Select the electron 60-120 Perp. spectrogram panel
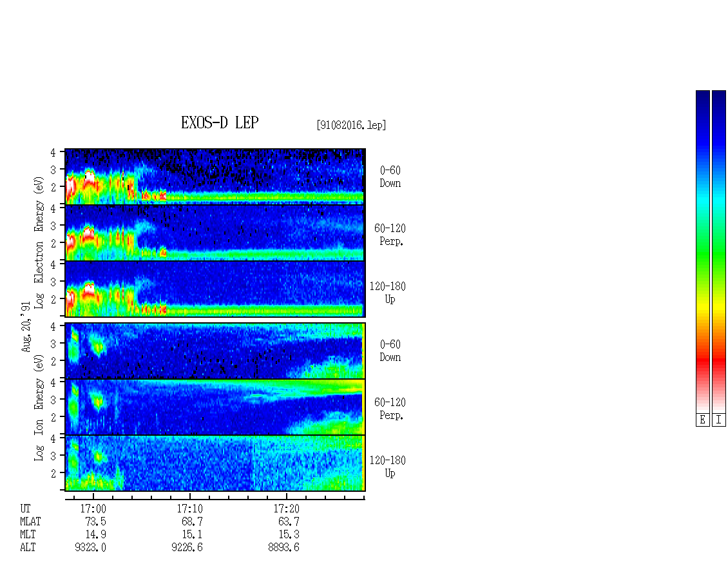728x564 pixels. click(215, 233)
